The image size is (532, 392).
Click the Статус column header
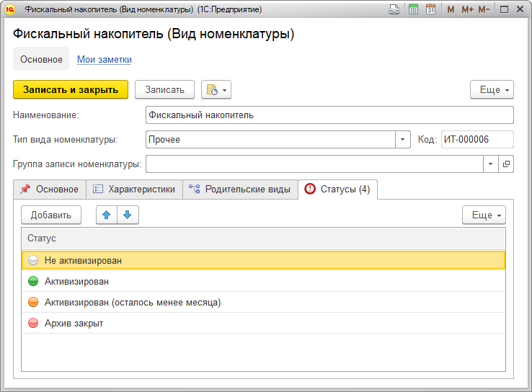(263, 239)
